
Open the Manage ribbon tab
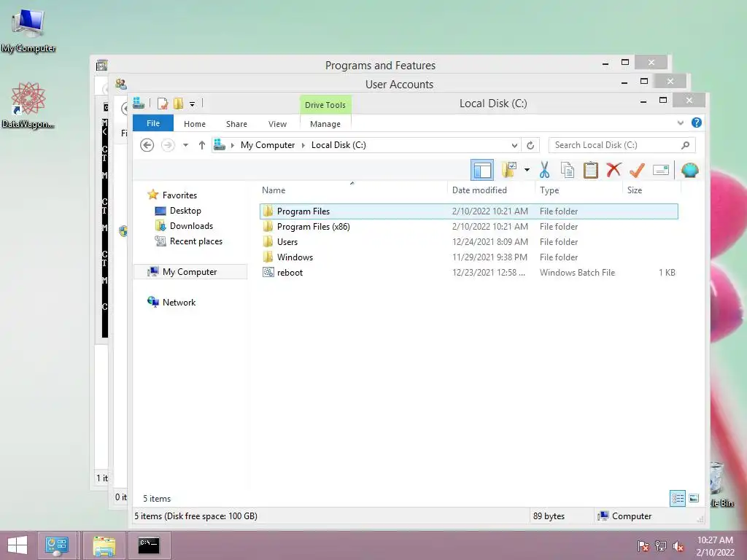325,124
